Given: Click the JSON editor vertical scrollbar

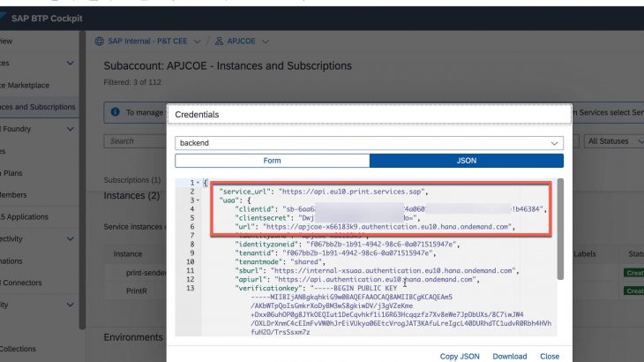Looking at the screenshot, I should pos(560,229).
